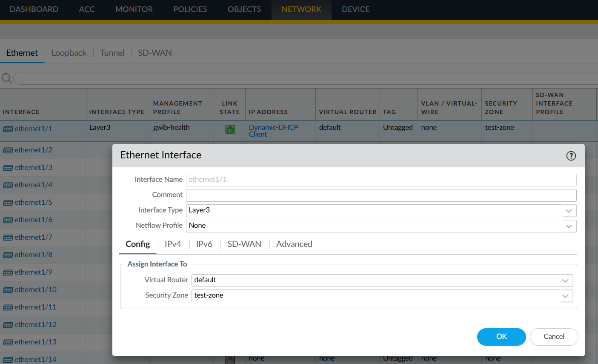Click into the Comment field
This screenshot has height=364, width=598.
(381, 195)
